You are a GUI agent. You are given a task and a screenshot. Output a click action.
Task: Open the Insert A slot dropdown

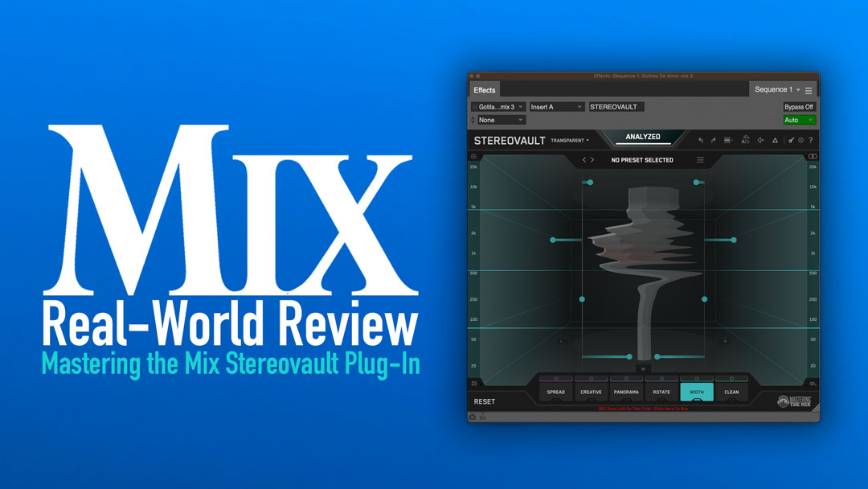[556, 107]
